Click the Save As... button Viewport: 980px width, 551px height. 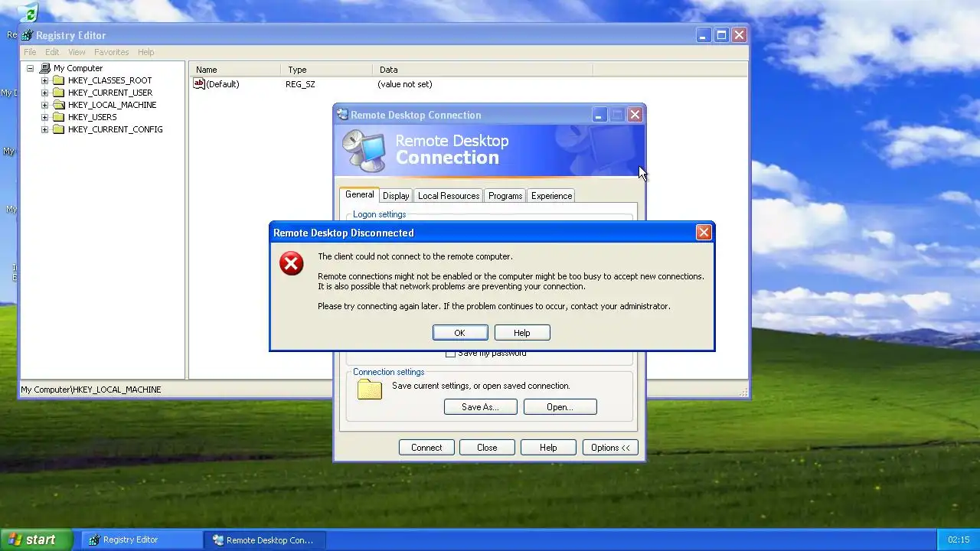click(x=480, y=407)
